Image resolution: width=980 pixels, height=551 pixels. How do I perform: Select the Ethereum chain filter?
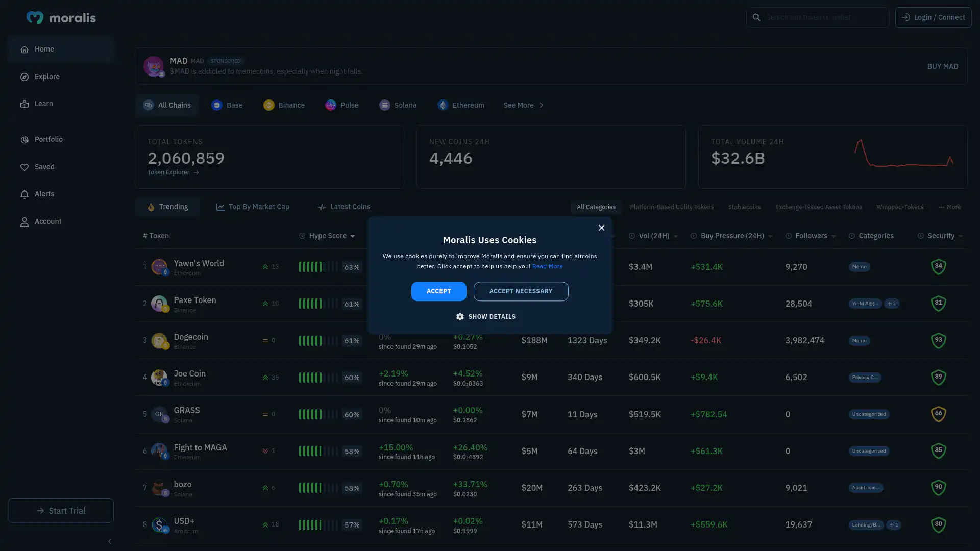461,105
